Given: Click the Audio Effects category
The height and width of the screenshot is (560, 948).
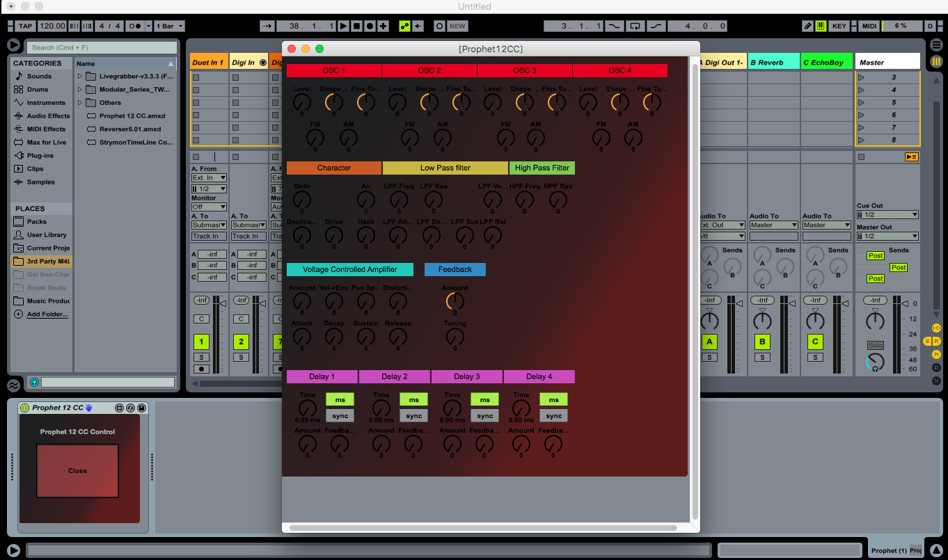Looking at the screenshot, I should coord(48,115).
